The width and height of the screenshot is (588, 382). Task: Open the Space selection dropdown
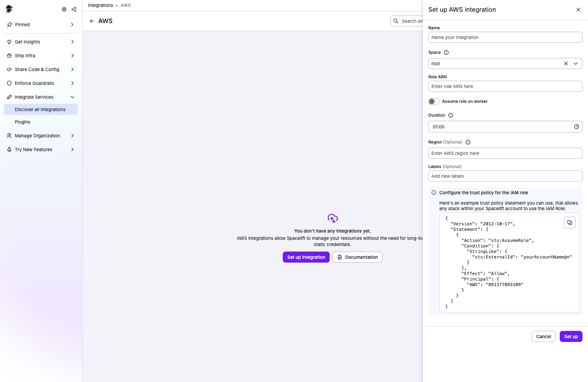576,63
